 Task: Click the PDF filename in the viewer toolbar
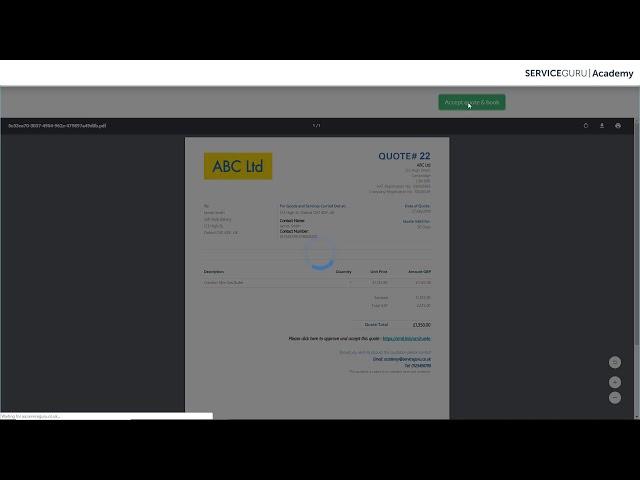(x=57, y=126)
